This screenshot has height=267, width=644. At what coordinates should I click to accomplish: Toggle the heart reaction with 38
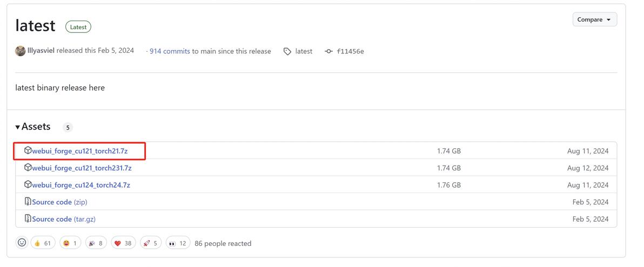pyautogui.click(x=123, y=243)
